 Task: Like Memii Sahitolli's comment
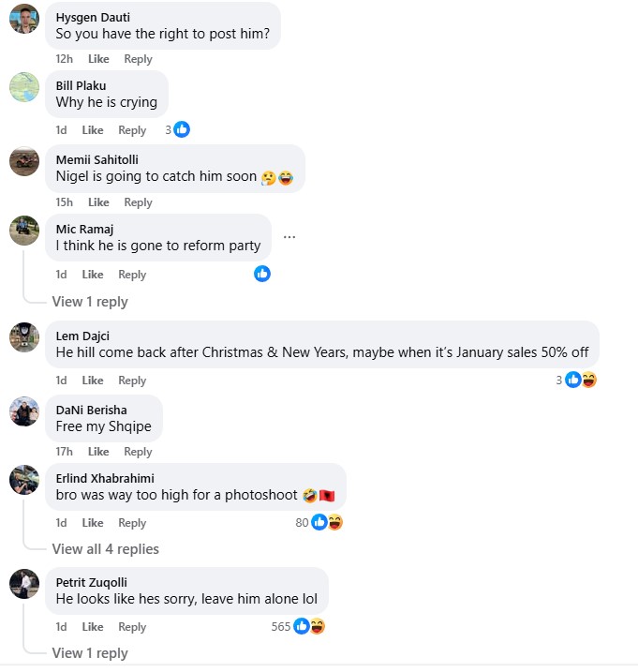click(x=98, y=202)
